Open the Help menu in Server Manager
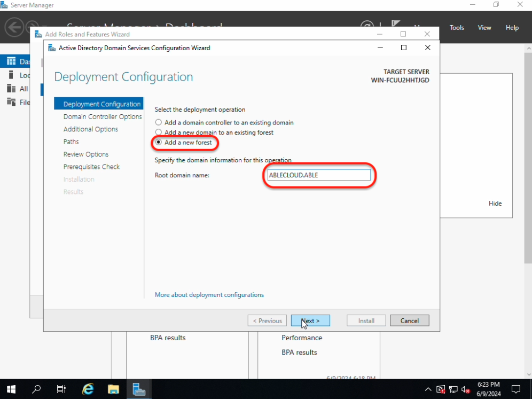Image resolution: width=532 pixels, height=399 pixels. pyautogui.click(x=512, y=27)
